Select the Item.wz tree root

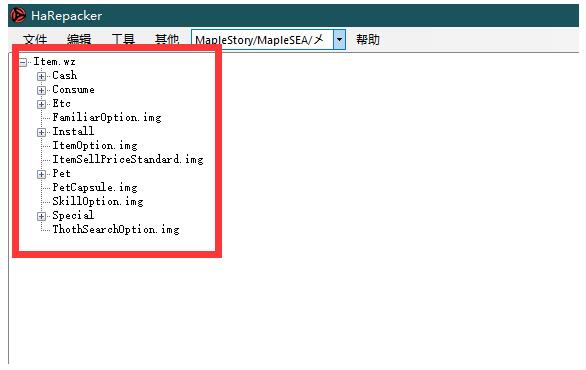pos(55,61)
